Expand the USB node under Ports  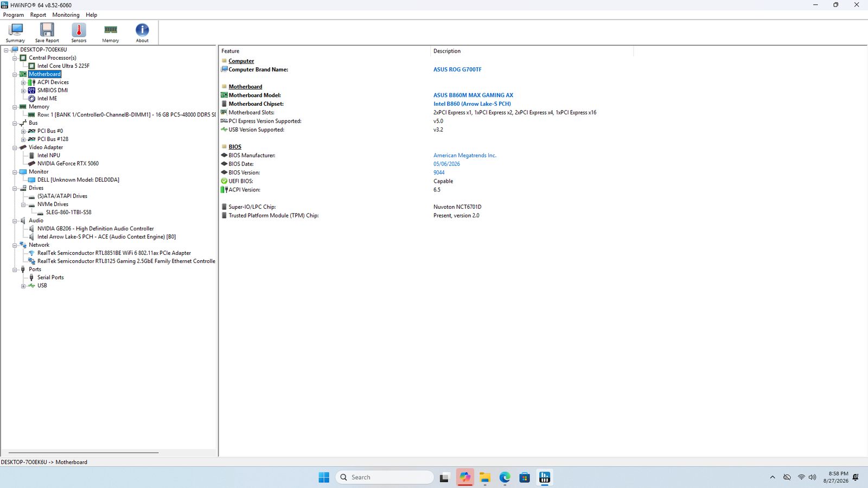tap(23, 286)
